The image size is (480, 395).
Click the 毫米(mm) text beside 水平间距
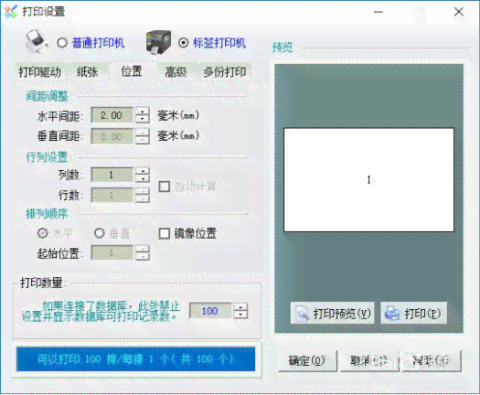[x=178, y=116]
